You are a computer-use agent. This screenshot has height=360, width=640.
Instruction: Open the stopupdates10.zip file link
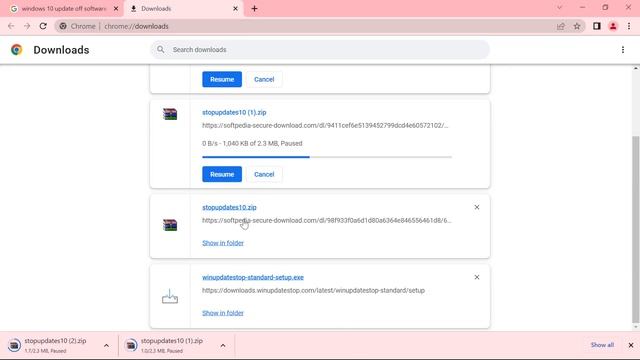[x=229, y=207]
